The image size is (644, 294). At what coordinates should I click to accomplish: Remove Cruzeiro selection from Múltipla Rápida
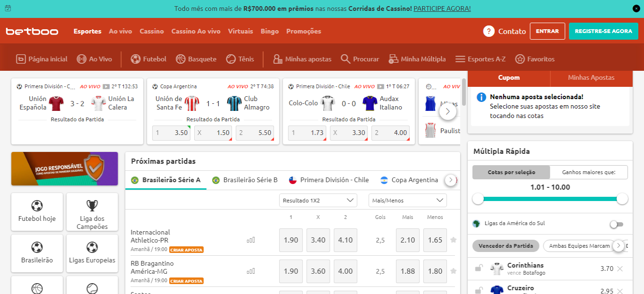tap(620, 291)
